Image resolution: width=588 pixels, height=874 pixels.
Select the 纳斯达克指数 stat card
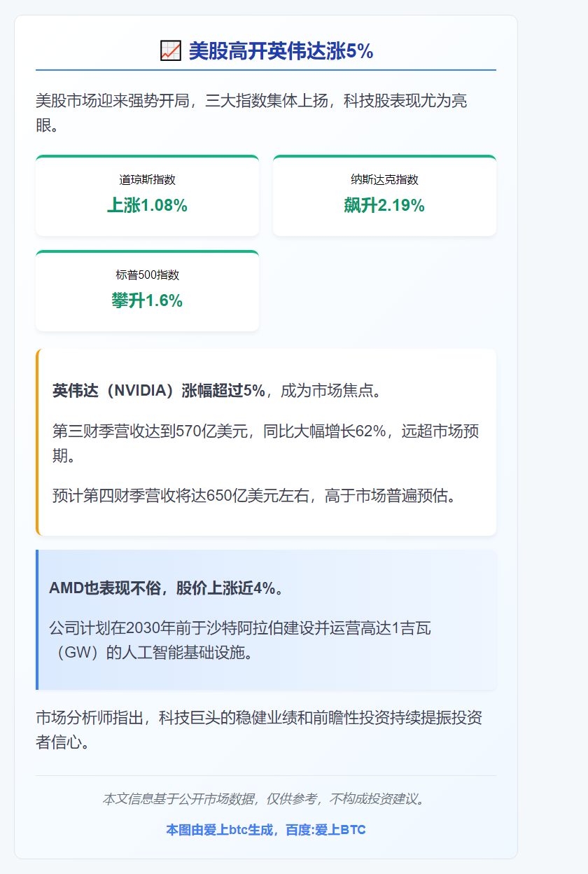pos(384,195)
